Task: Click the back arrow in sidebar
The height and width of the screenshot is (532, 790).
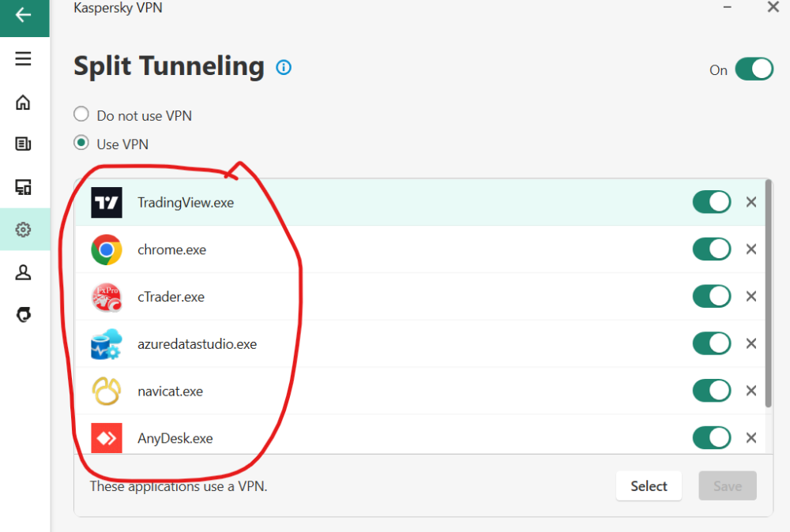Action: tap(24, 16)
